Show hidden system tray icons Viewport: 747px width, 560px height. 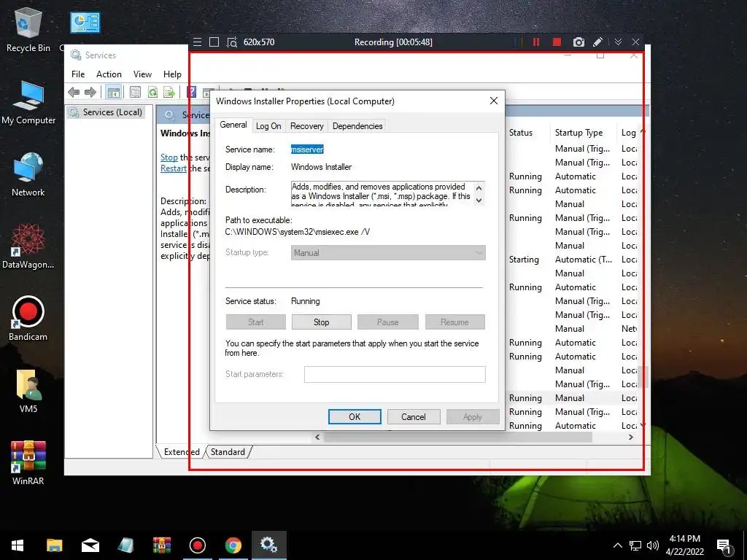(617, 545)
